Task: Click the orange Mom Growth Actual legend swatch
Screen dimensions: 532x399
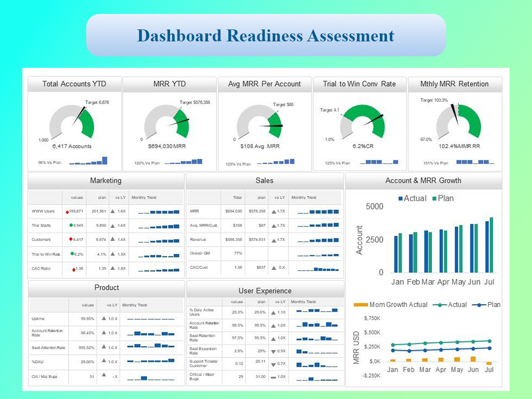Action: click(360, 305)
